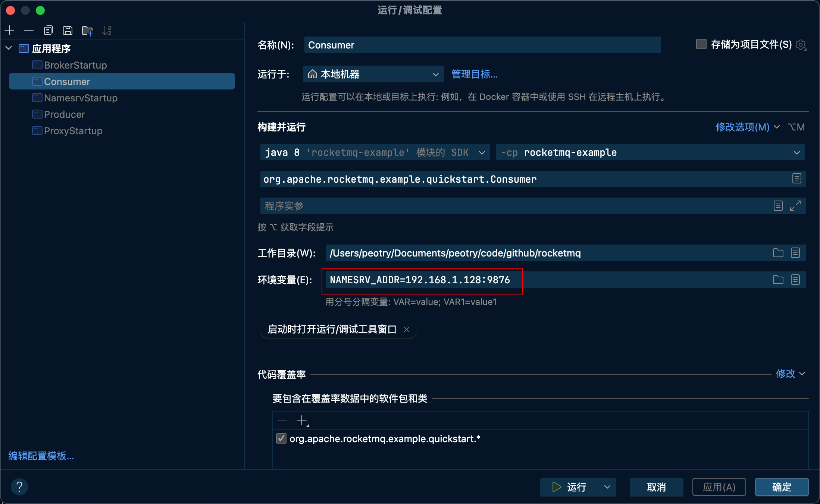This screenshot has width=820, height=504.
Task: Insert macro for working directory
Action: [795, 253]
